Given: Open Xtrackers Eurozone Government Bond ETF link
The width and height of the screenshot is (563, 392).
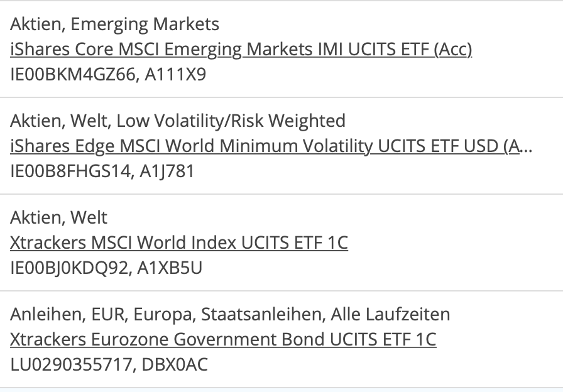Looking at the screenshot, I should pos(223,339).
